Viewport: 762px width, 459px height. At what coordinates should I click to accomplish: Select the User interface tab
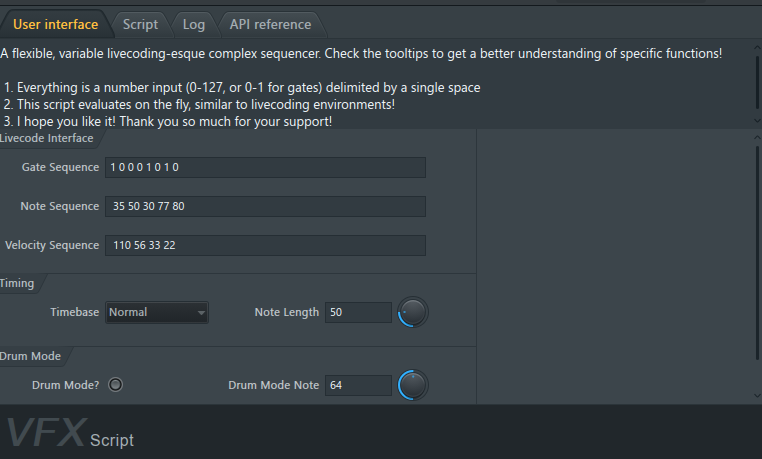point(55,24)
